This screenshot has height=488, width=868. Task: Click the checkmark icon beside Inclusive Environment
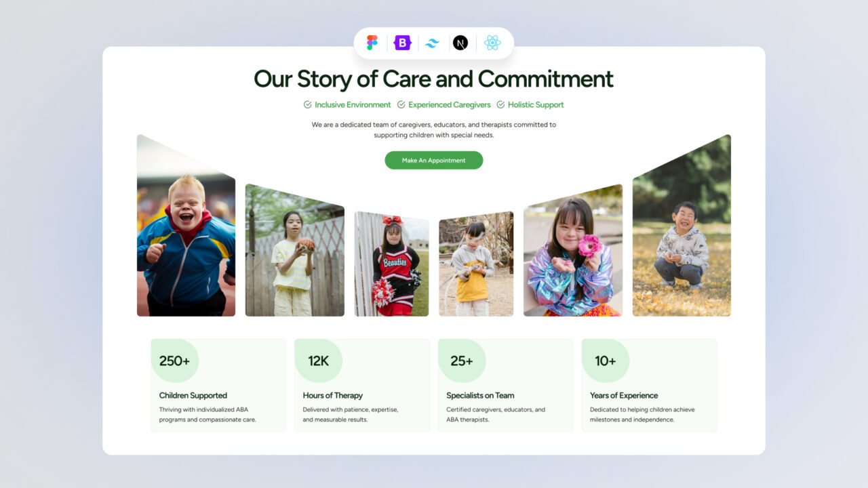308,104
